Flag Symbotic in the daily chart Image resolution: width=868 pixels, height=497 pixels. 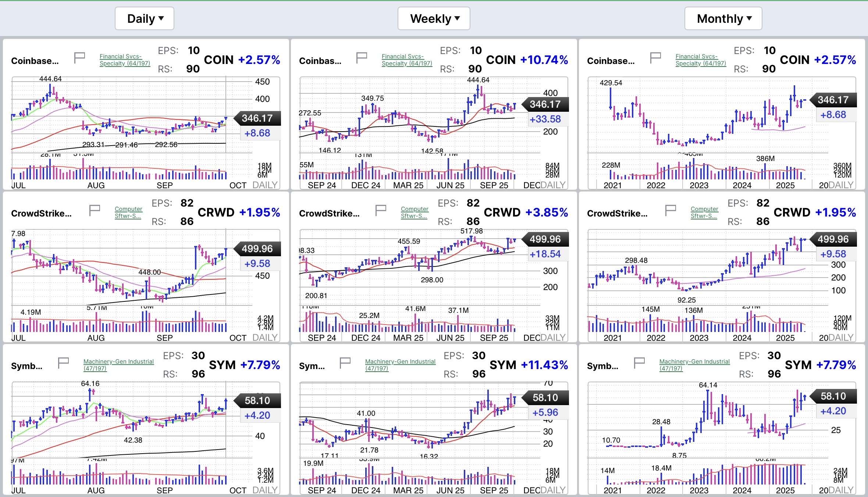[x=63, y=362]
